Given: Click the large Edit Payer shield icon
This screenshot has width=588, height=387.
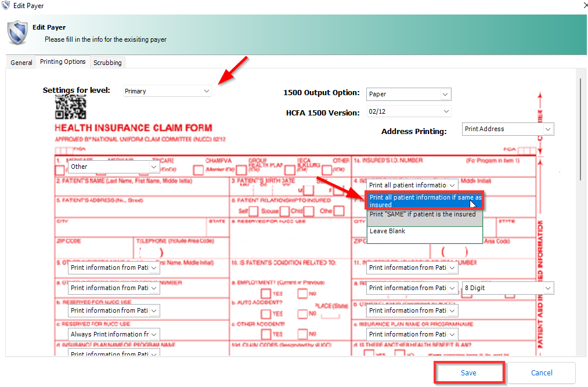Looking at the screenshot, I should point(17,33).
